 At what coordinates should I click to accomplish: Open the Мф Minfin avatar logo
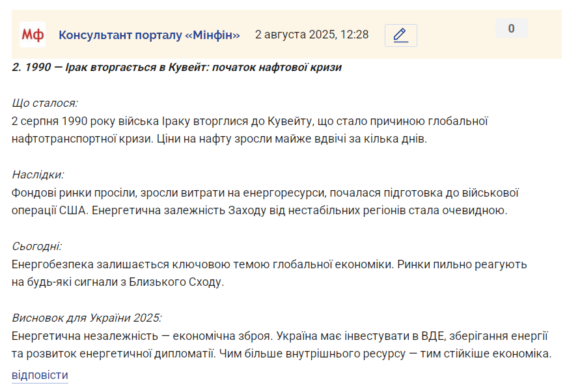(x=33, y=35)
